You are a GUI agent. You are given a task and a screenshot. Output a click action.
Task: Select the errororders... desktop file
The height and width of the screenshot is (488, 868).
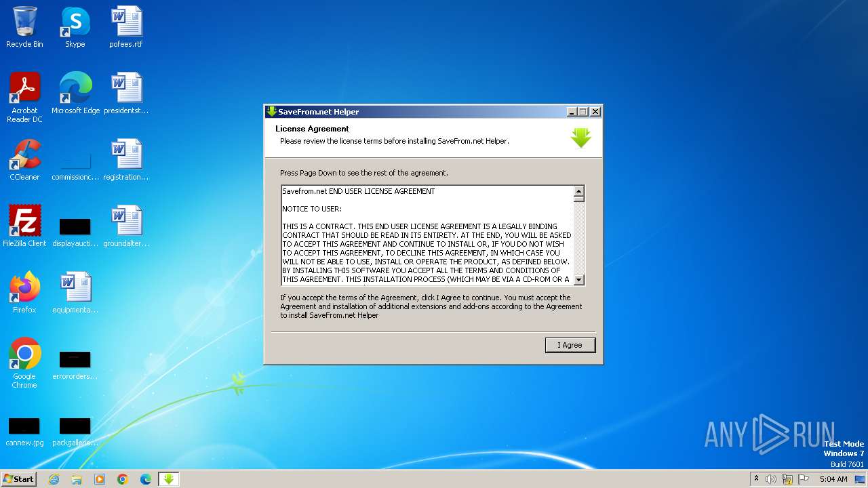75,365
